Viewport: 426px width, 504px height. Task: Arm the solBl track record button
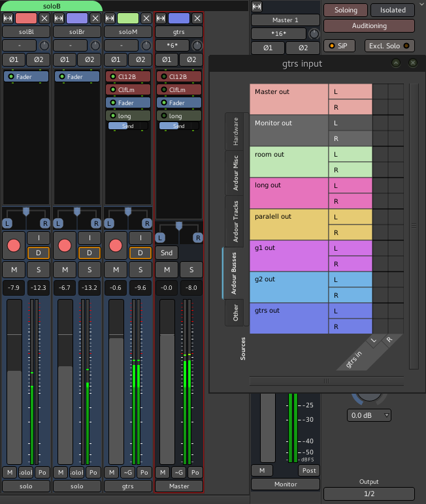click(13, 245)
